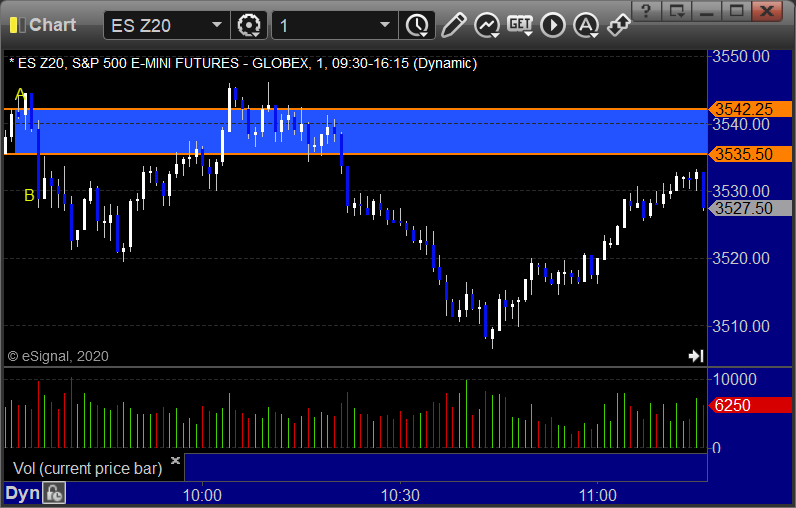This screenshot has height=508, width=796.
Task: Maximize the chart window
Action: tap(736, 11)
